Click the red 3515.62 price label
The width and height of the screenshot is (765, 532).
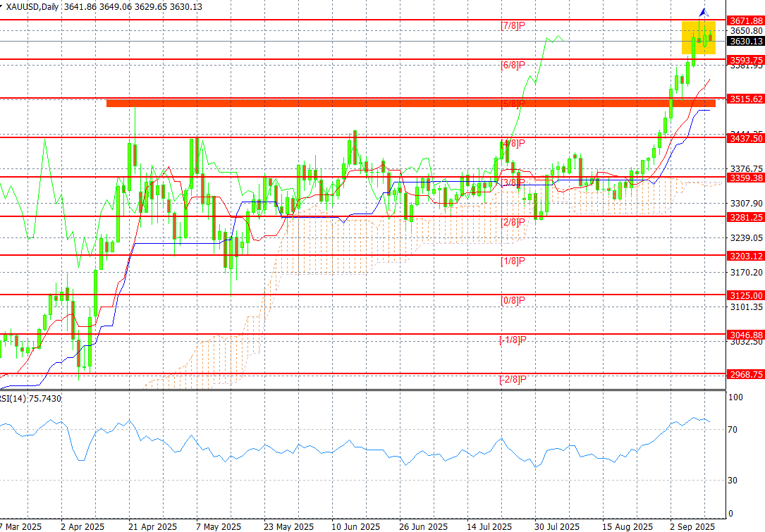click(745, 99)
